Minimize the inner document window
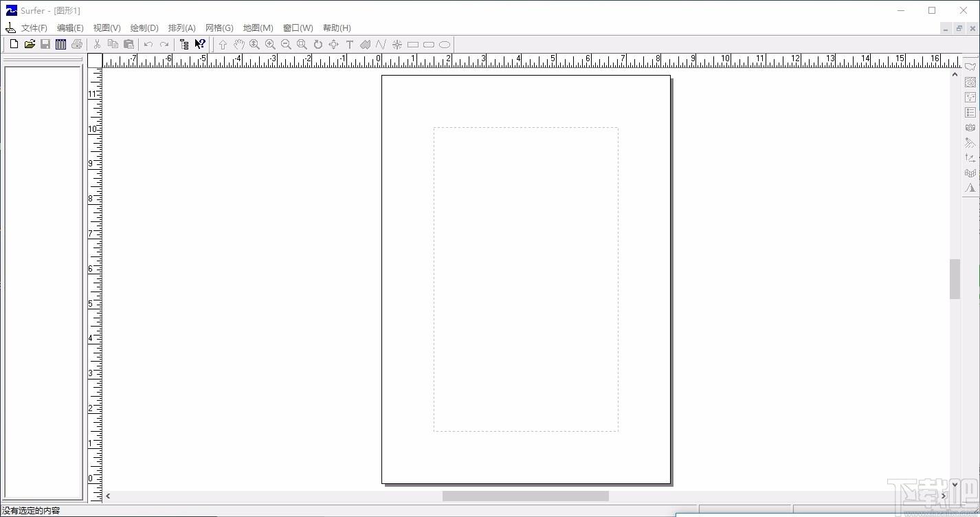This screenshot has height=517, width=980. (946, 28)
